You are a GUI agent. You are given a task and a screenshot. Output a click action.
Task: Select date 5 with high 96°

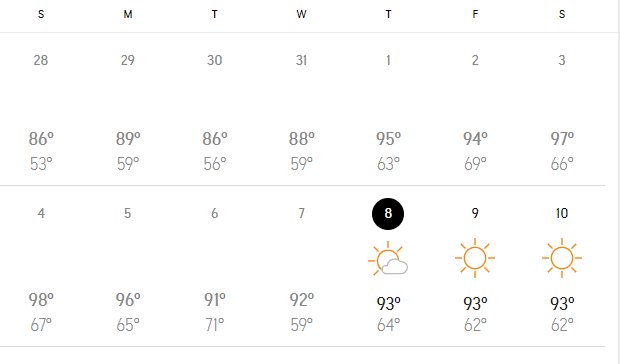point(128,266)
